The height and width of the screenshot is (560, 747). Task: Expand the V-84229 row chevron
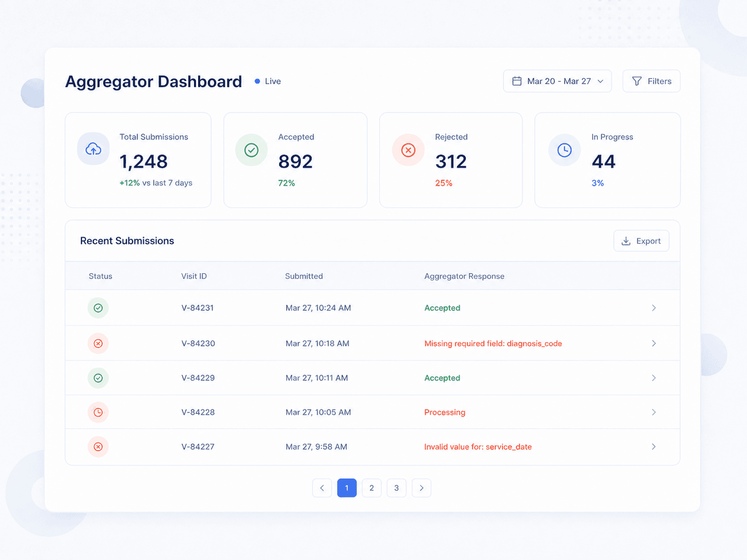(654, 378)
